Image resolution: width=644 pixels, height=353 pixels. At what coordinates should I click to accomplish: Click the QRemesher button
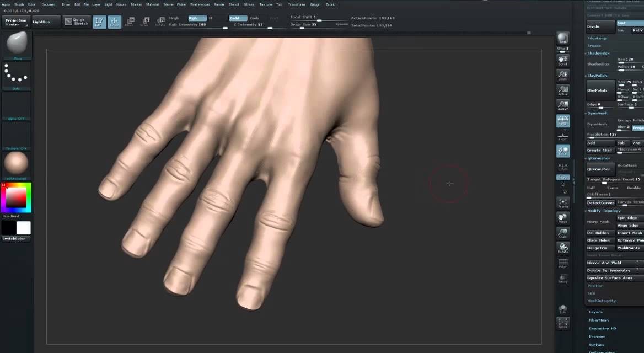coord(600,169)
